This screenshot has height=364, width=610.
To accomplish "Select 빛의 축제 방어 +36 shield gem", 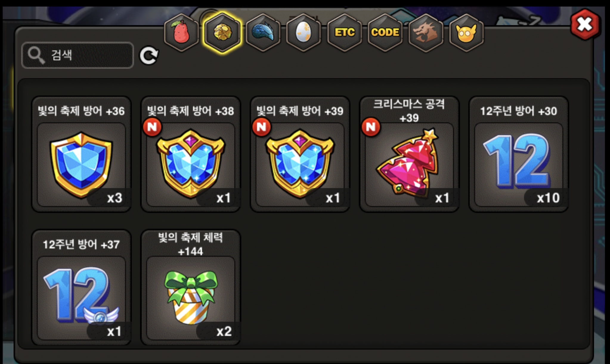I will click(x=81, y=154).
